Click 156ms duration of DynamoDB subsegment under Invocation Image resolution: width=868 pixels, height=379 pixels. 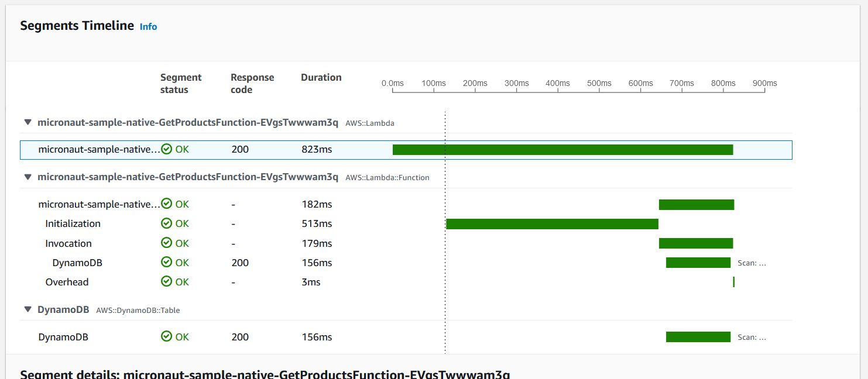(x=317, y=263)
